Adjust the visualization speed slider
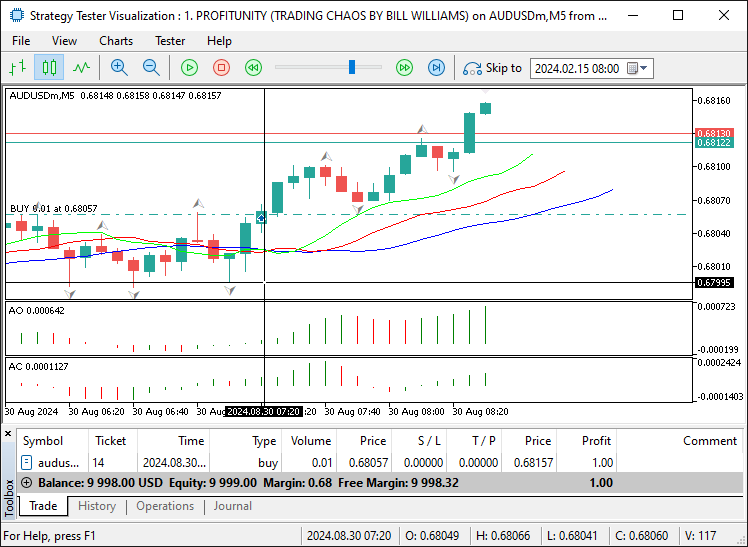Image resolution: width=748 pixels, height=547 pixels. coord(352,67)
